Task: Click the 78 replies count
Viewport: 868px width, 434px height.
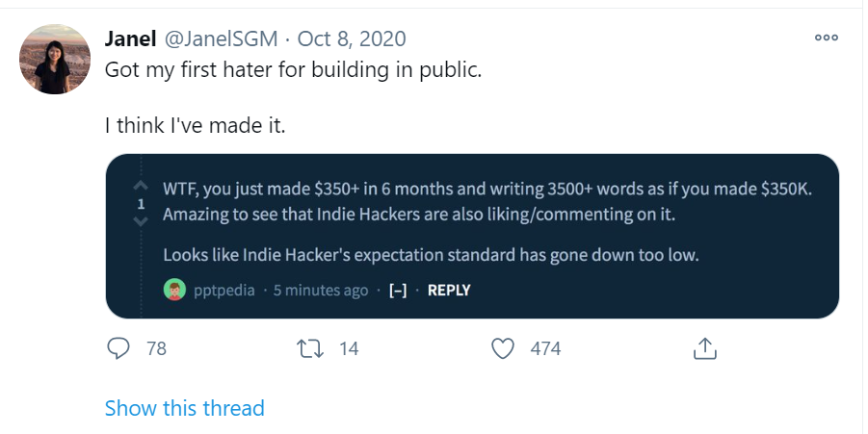Action: 156,349
